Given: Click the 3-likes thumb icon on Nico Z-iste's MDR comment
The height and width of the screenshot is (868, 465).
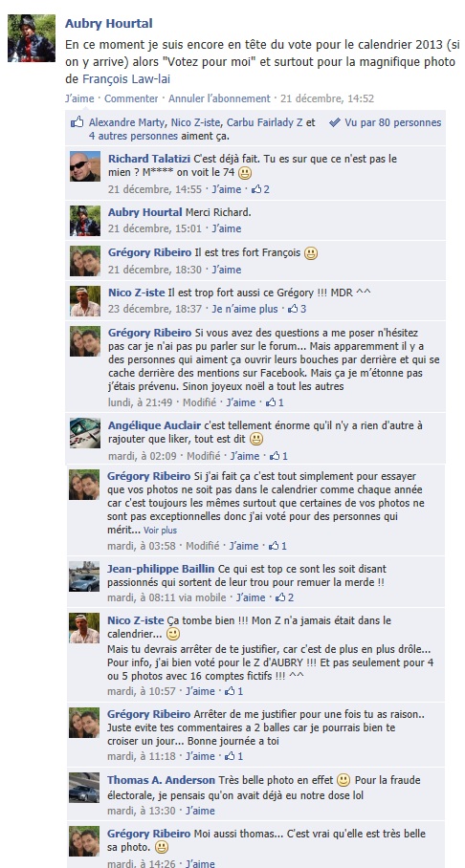Looking at the screenshot, I should point(293,309).
